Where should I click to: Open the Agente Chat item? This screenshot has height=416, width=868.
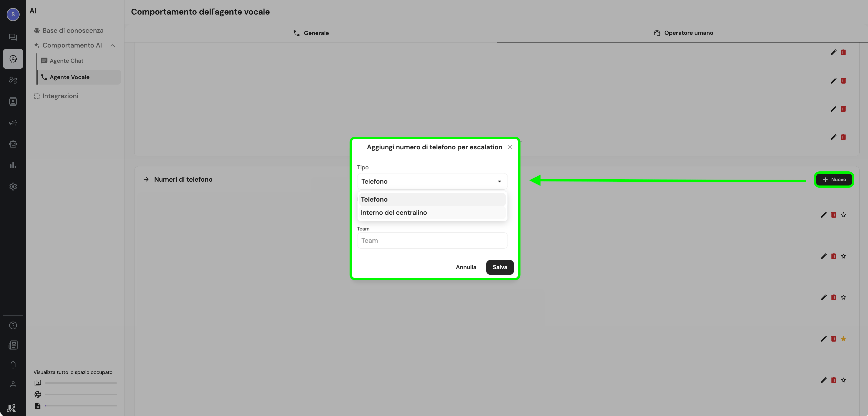[x=62, y=61]
